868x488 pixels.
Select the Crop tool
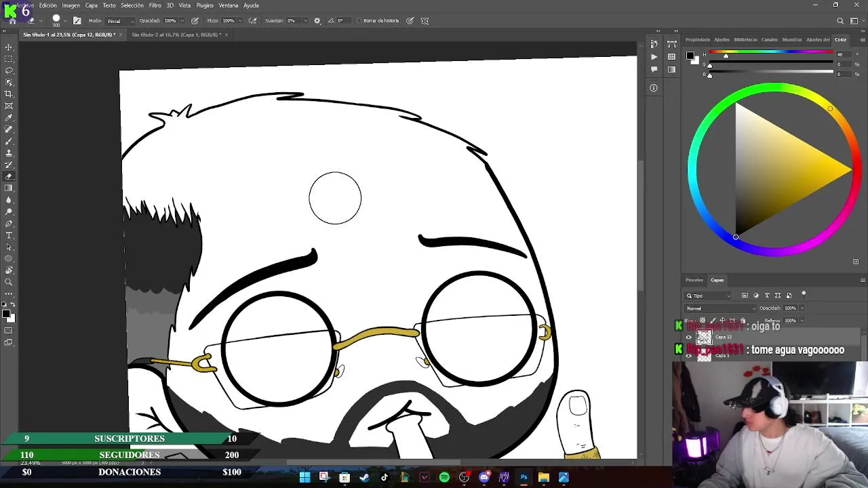click(9, 94)
